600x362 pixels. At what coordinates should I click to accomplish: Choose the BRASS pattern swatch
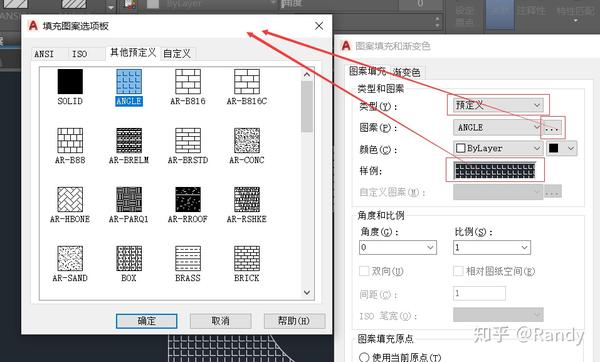[x=188, y=258]
